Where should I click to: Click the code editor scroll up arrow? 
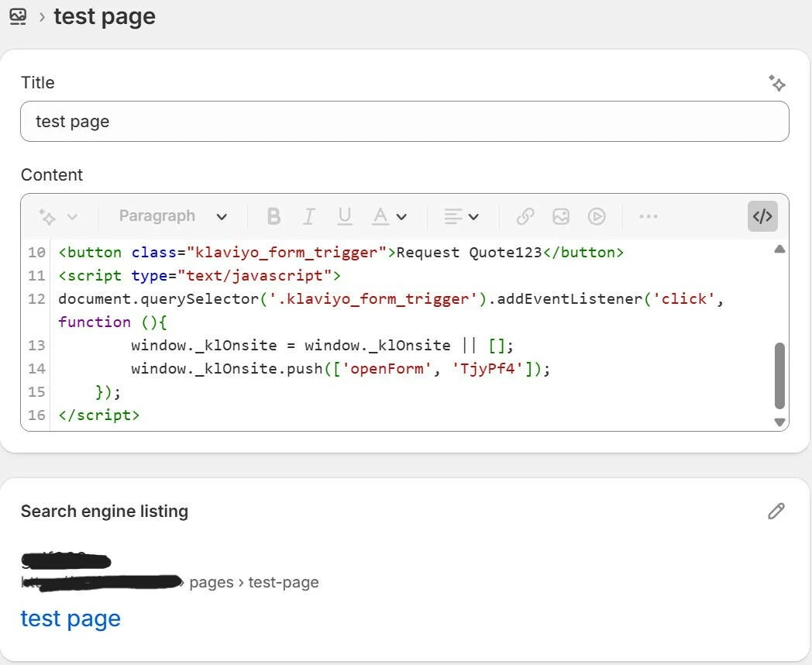coord(779,250)
